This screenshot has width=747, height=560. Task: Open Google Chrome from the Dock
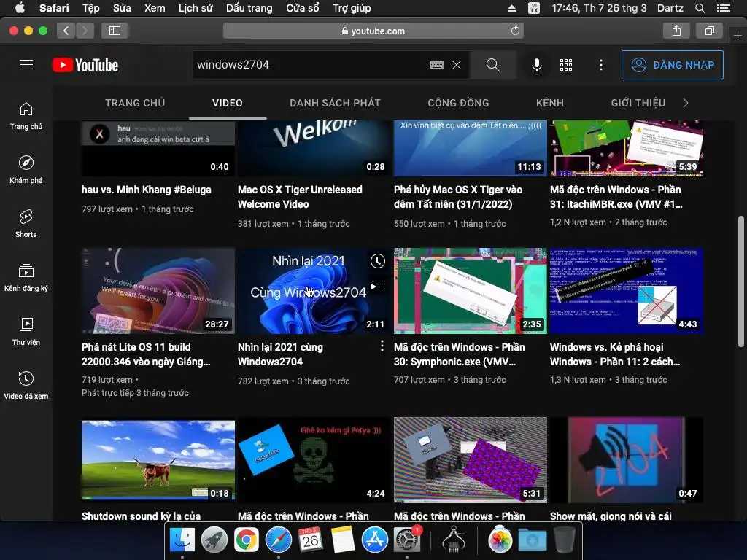246,540
